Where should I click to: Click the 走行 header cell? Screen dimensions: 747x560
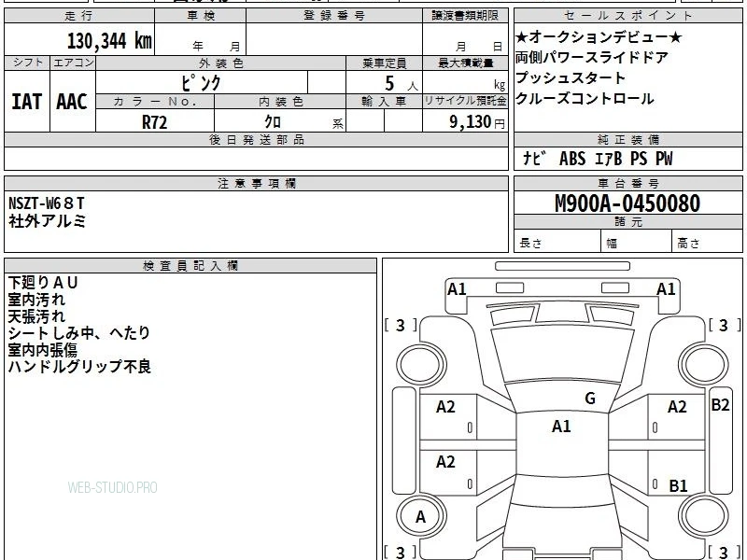tap(79, 16)
